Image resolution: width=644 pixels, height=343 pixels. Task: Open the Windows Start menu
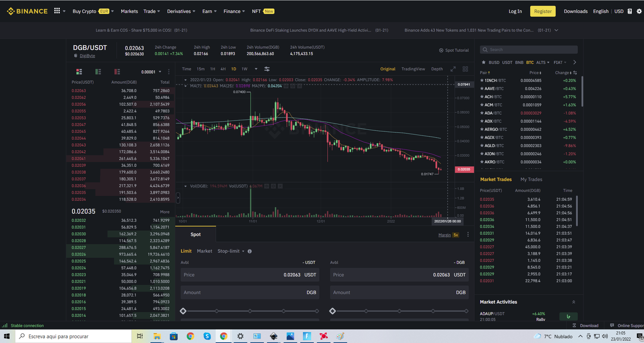[7, 336]
